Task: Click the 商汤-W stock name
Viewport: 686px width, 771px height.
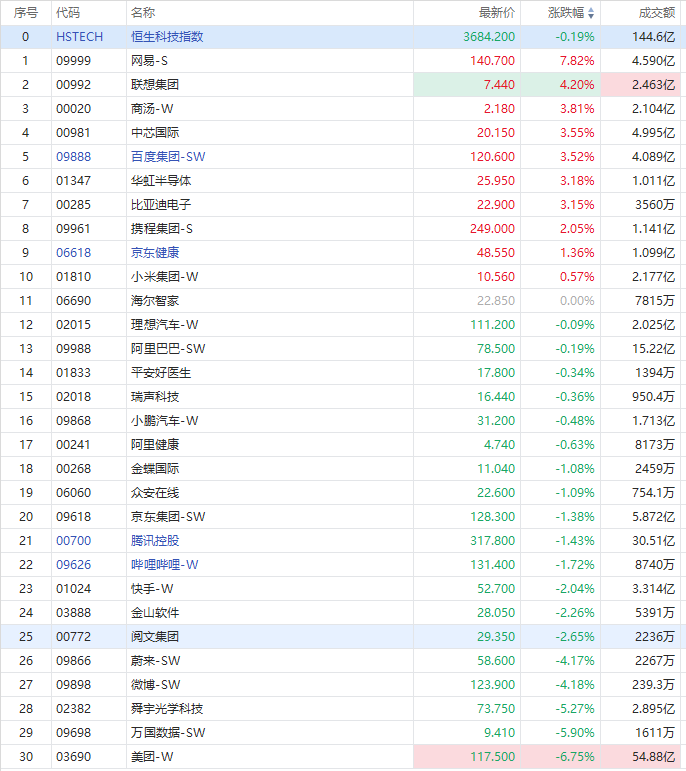Action: tap(152, 109)
